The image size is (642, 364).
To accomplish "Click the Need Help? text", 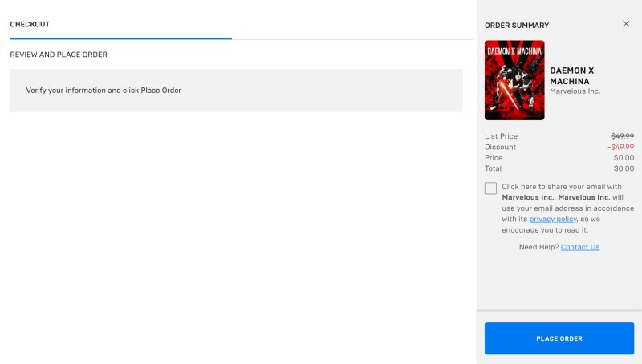I will coord(538,247).
